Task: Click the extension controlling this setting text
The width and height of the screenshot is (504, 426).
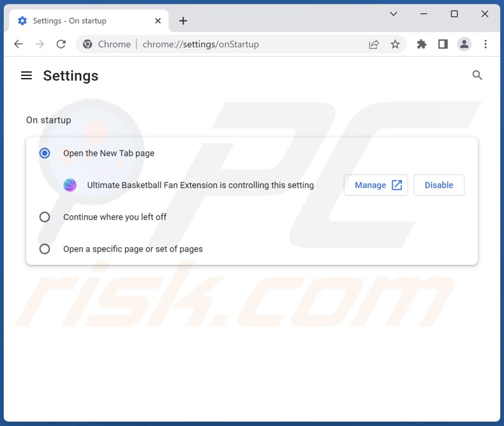Action: [200, 185]
